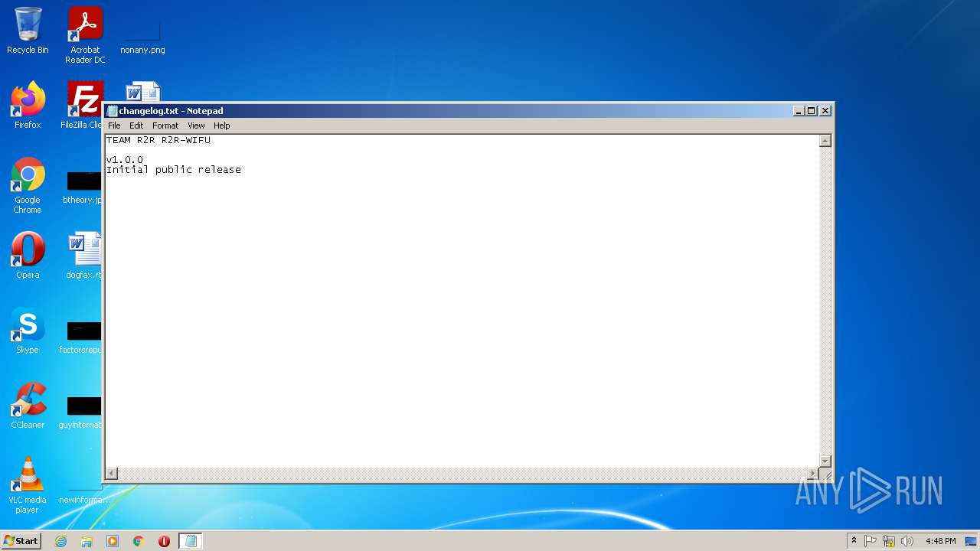Click Chrome icon in taskbar
The height and width of the screenshot is (551, 980).
pyautogui.click(x=139, y=541)
